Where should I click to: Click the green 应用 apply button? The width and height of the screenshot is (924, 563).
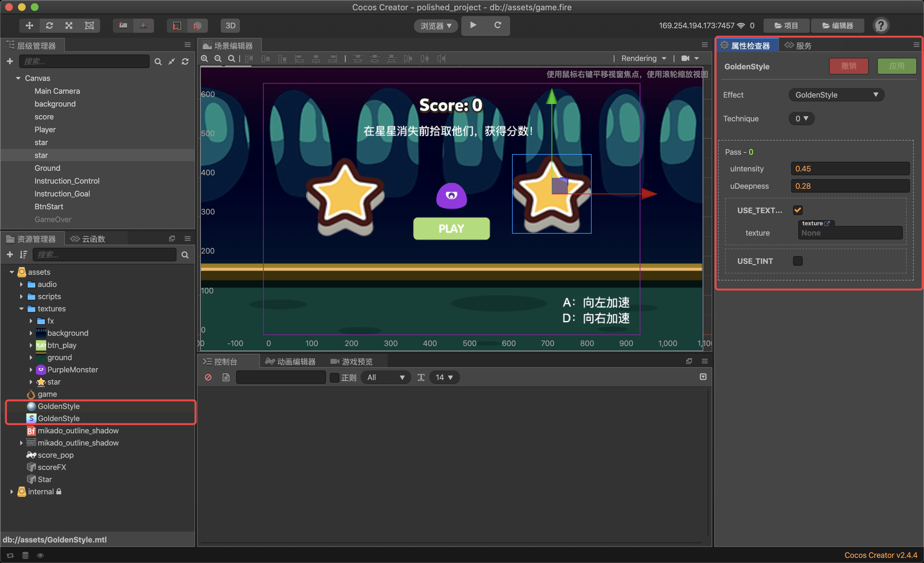click(x=896, y=66)
